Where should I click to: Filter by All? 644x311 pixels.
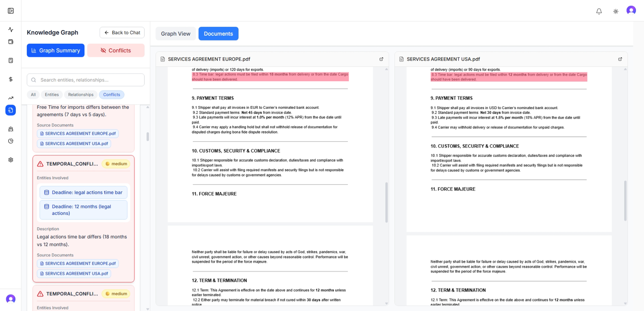pyautogui.click(x=33, y=95)
